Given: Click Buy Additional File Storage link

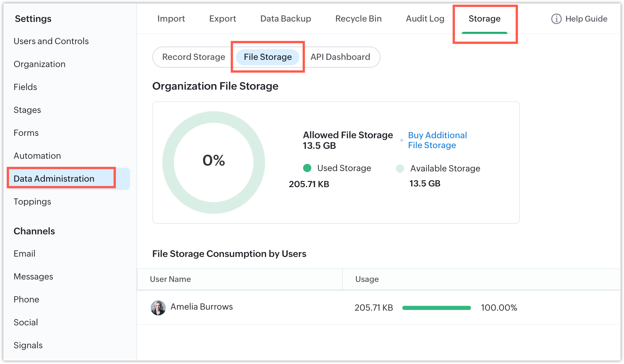Looking at the screenshot, I should tap(437, 140).
